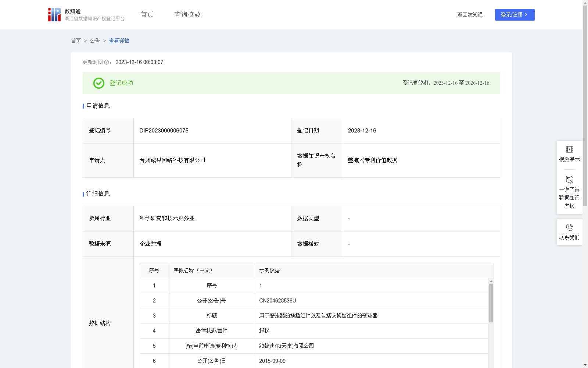Open 一键了解数据知识产权 guide icon
This screenshot has height=368, width=588.
point(569,180)
